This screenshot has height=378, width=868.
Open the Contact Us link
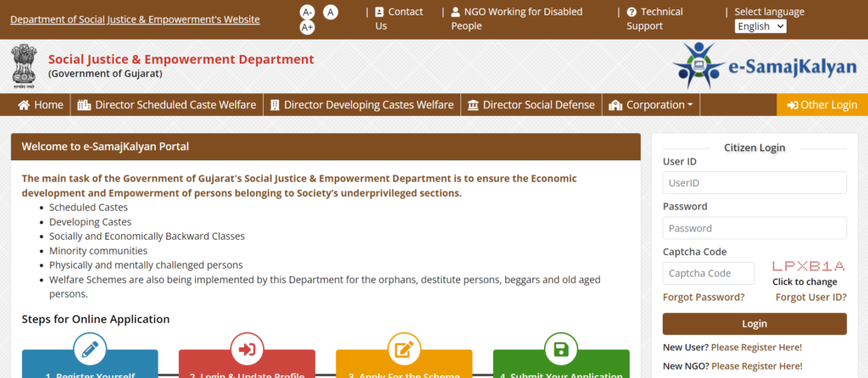(398, 19)
